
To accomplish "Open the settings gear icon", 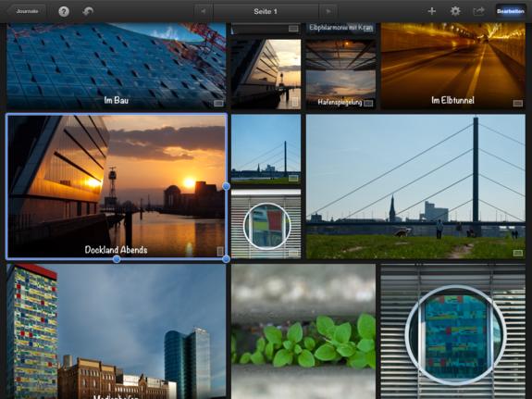I will coord(455,11).
